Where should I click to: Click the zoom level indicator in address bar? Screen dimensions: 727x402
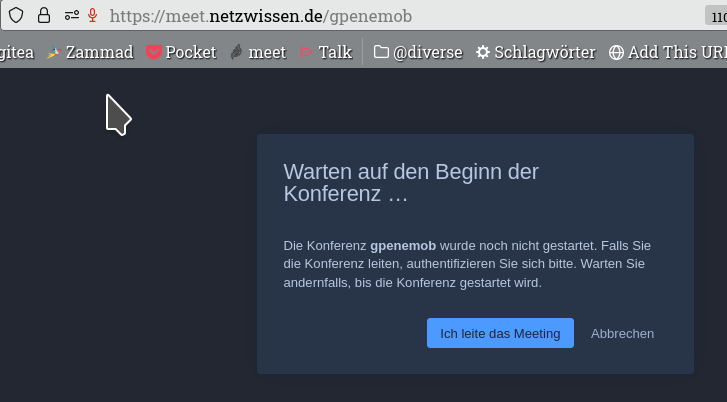pyautogui.click(x=716, y=16)
